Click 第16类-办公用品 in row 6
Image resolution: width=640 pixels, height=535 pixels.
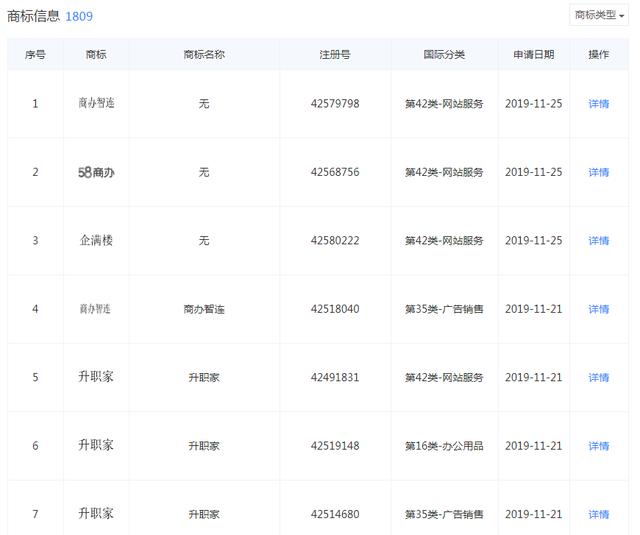point(444,446)
